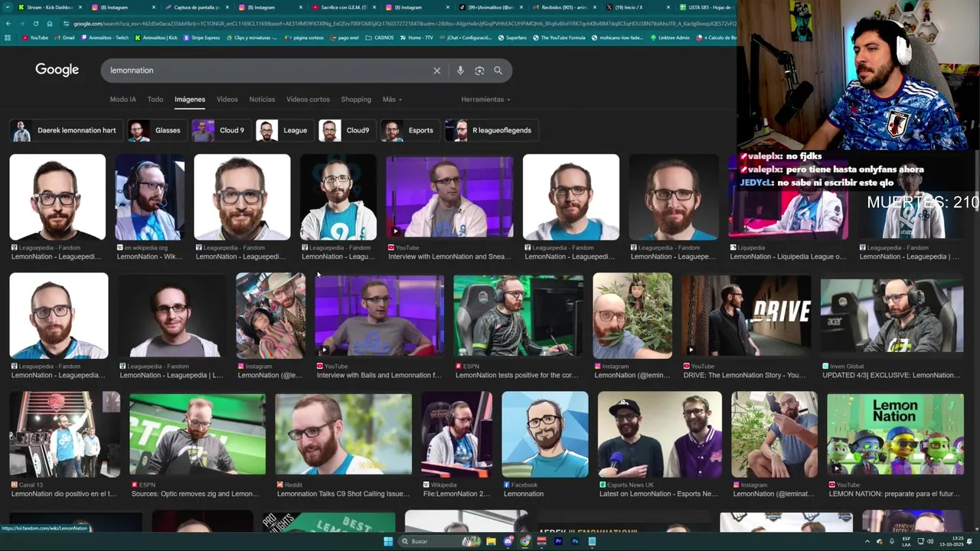The height and width of the screenshot is (551, 980).
Task: Open the Reddit C9 Shot Calling image
Action: click(x=343, y=435)
